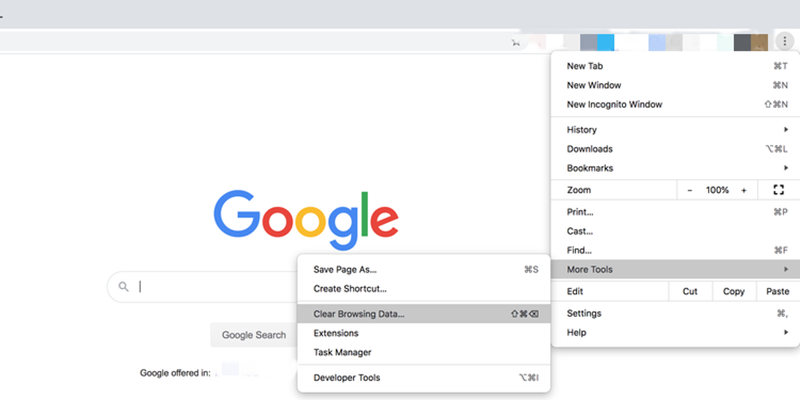Click the 100% zoom value

[717, 190]
